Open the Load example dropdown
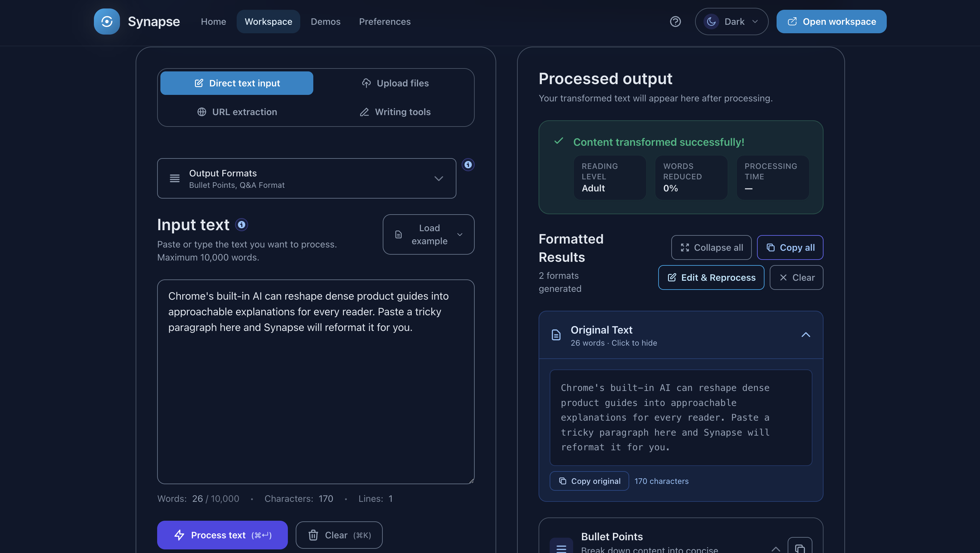 [428, 234]
